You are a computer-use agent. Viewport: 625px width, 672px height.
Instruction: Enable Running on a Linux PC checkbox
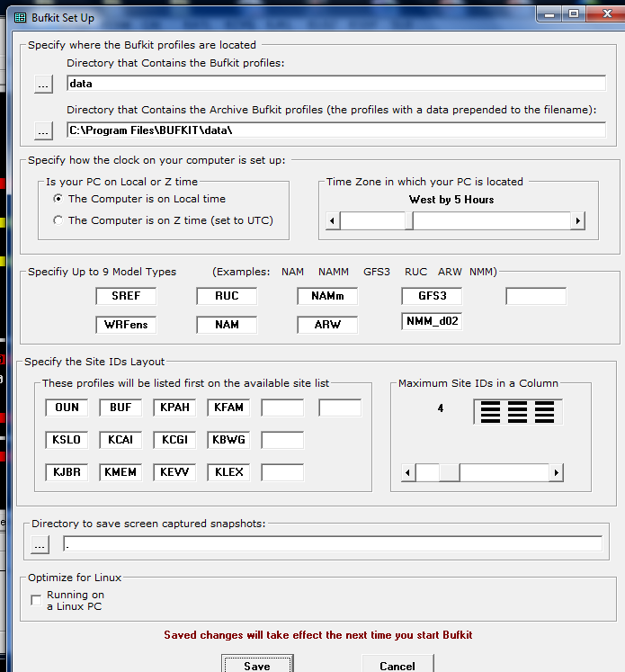(36, 600)
